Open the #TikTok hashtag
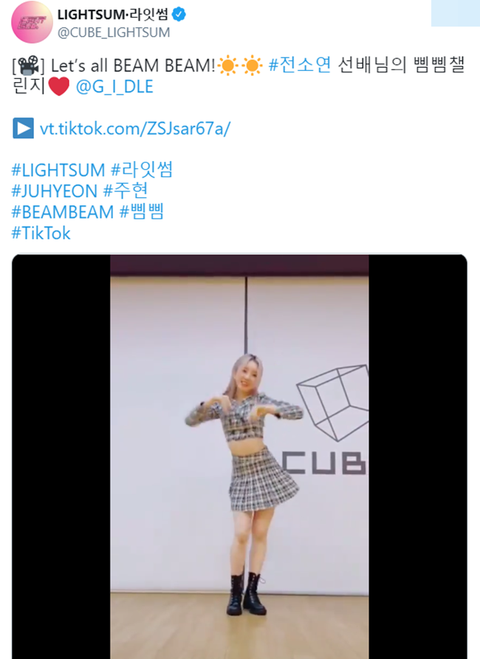480x659 pixels. (41, 233)
